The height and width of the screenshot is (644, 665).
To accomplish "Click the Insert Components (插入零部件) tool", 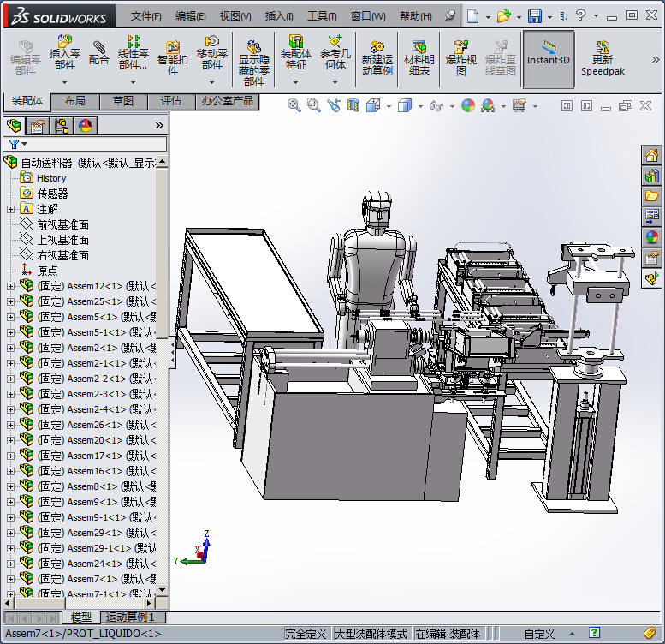I will point(64,51).
